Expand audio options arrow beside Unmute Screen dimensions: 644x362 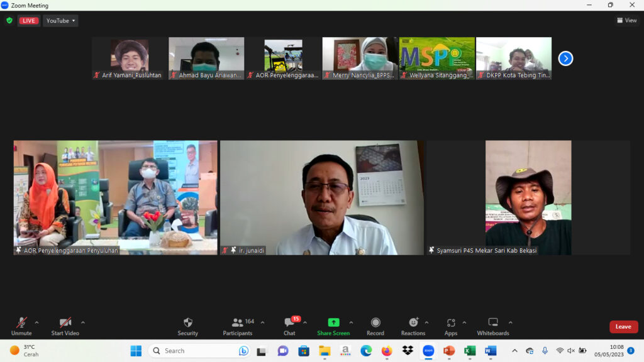point(36,322)
